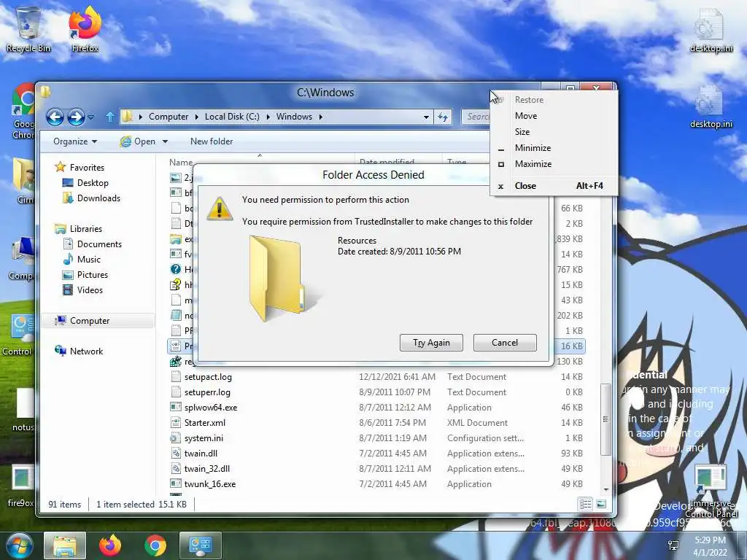This screenshot has height=560, width=747.
Task: Select the setupact.log file
Action: [x=208, y=377]
